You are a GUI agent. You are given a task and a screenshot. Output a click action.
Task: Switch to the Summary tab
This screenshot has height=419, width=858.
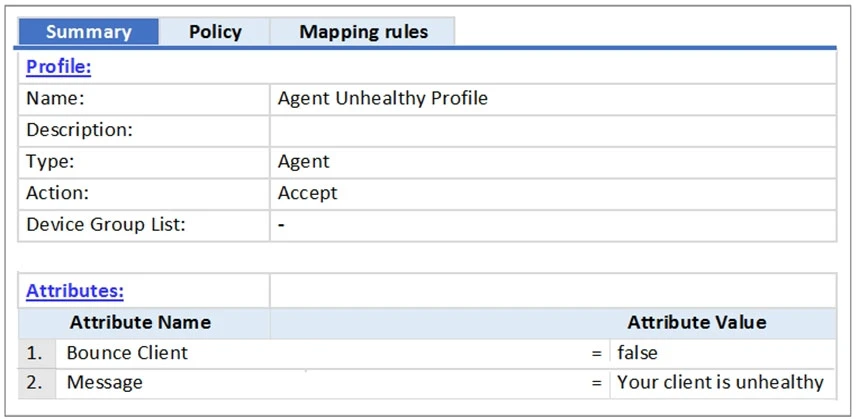(x=88, y=32)
